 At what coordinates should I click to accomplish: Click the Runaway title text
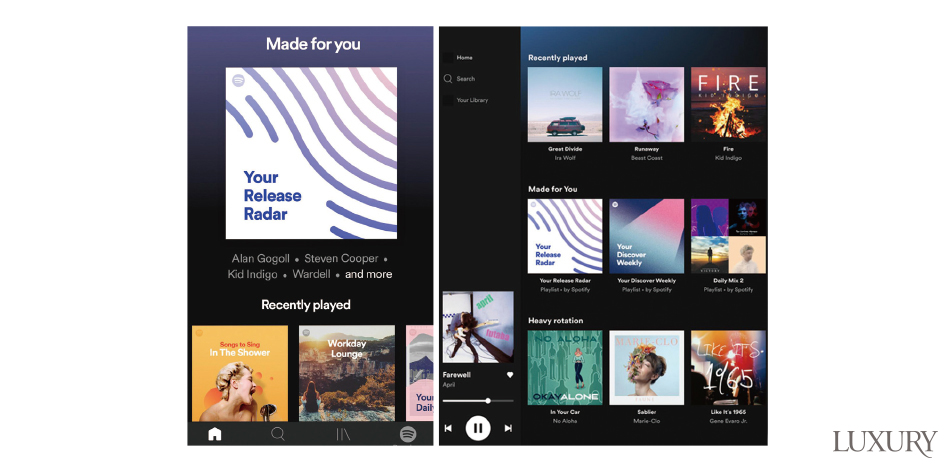coord(646,149)
